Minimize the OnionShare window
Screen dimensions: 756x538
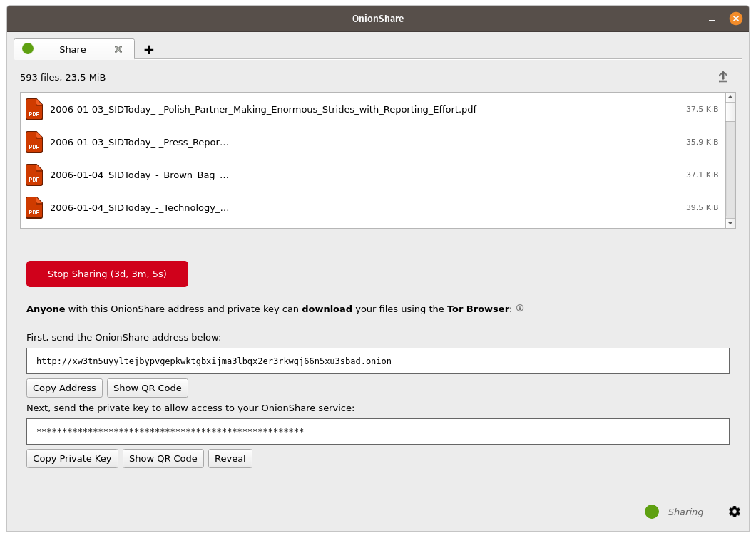click(712, 19)
